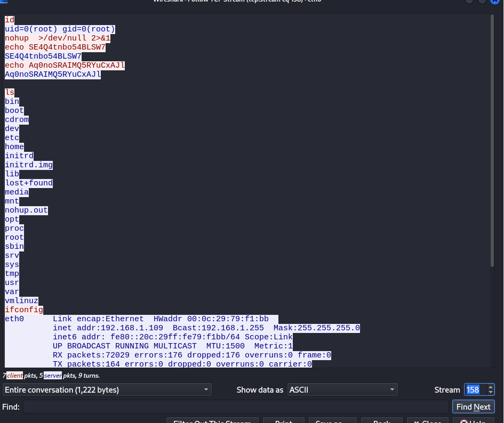The width and height of the screenshot is (504, 423).
Task: Open the Show data as ASCII dropdown
Action: click(342, 389)
